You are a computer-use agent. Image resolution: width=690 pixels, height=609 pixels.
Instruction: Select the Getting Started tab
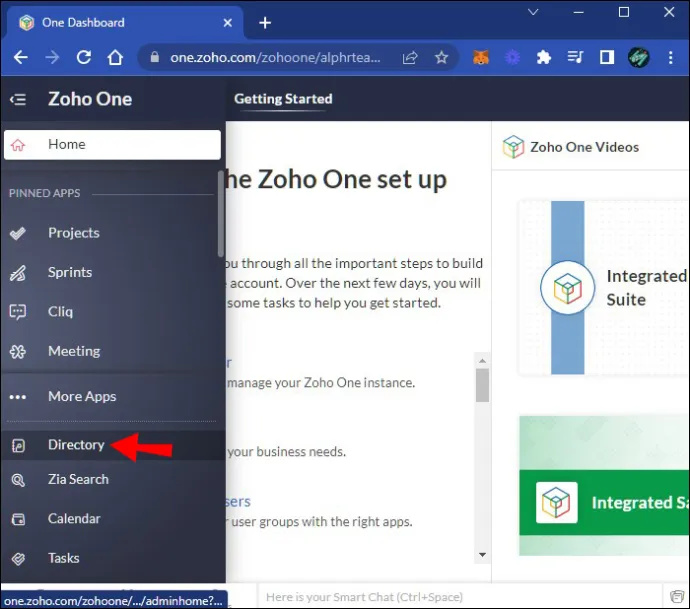coord(283,99)
